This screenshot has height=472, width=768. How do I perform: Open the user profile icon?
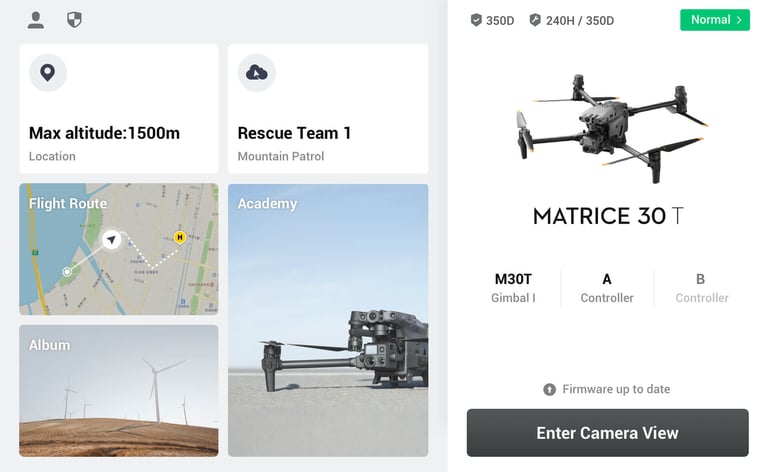tap(36, 20)
